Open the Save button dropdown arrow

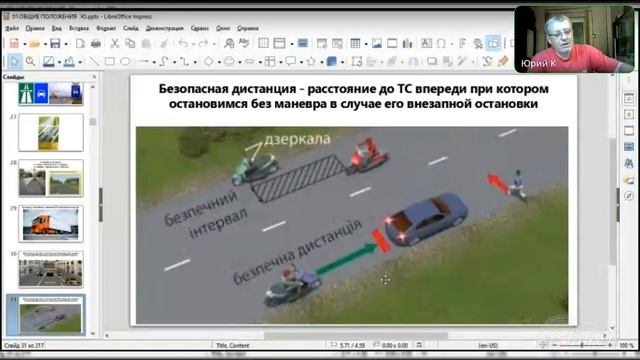coord(66,44)
